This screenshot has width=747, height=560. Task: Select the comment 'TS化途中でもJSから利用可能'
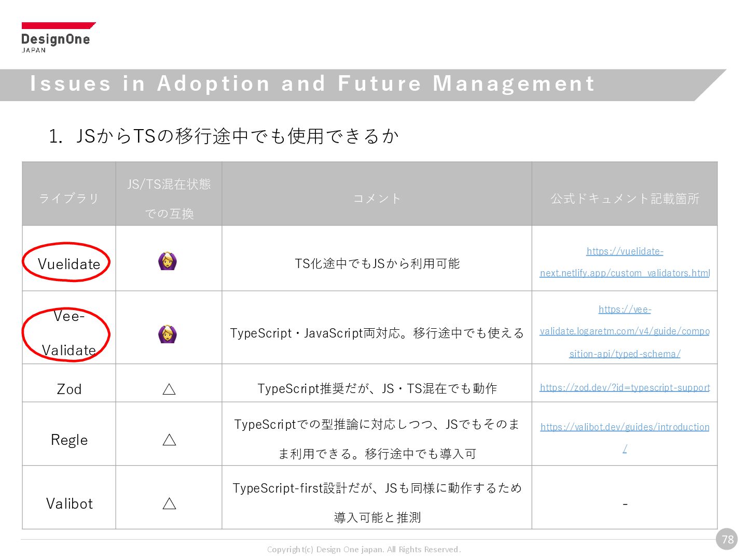[377, 263]
